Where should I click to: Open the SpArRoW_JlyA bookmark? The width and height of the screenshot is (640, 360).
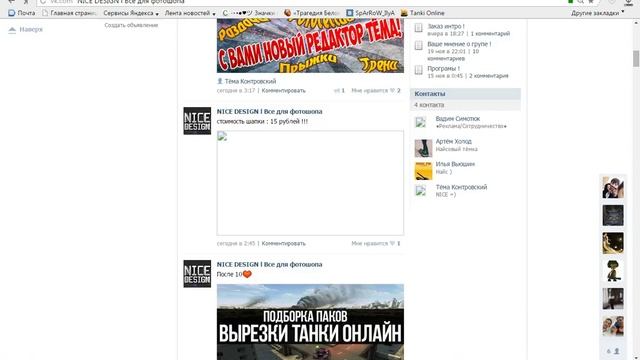click(371, 13)
